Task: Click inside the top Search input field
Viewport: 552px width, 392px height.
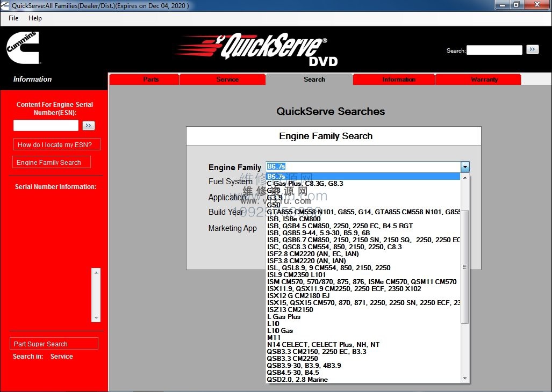Action: click(494, 50)
